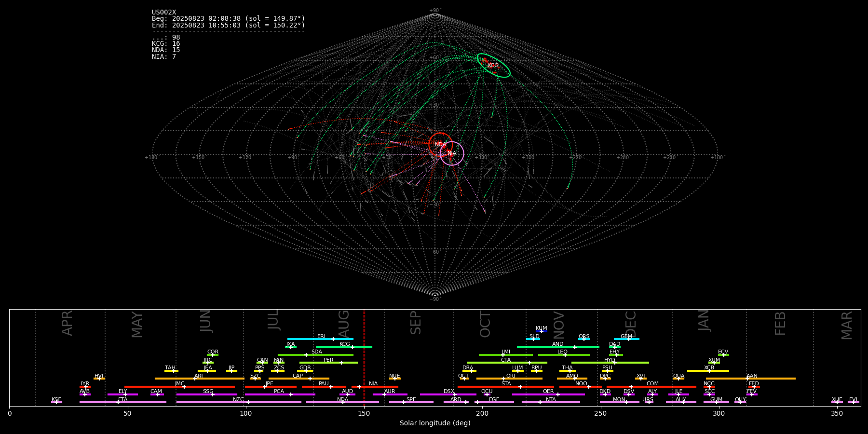This screenshot has height=434, width=868.
Task: Click the +120 longitude label on the sky map
Action: 245,157
